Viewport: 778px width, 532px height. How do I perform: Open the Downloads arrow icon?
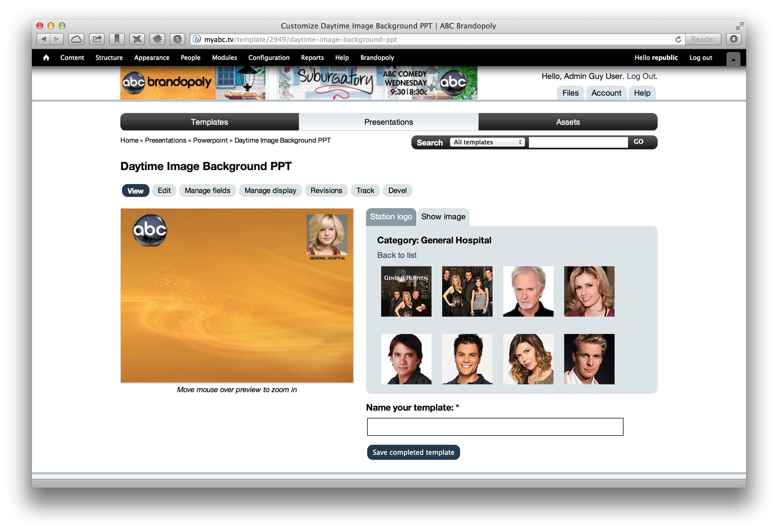coord(734,39)
